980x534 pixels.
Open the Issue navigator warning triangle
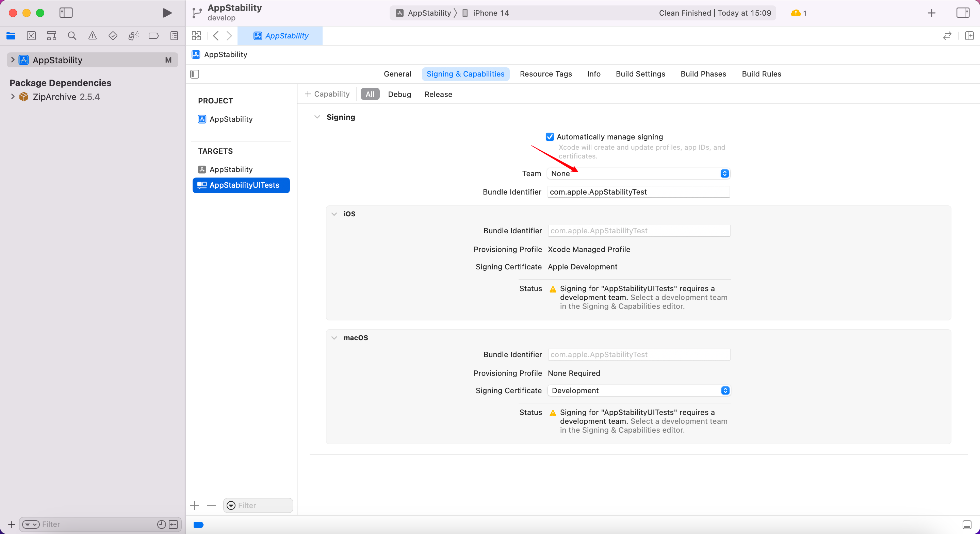93,36
